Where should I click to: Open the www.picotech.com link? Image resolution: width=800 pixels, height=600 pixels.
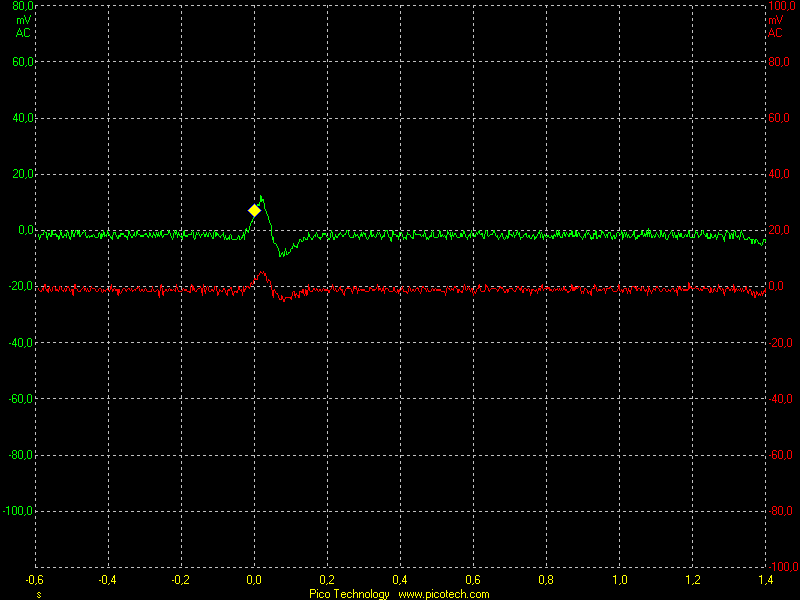(x=444, y=594)
